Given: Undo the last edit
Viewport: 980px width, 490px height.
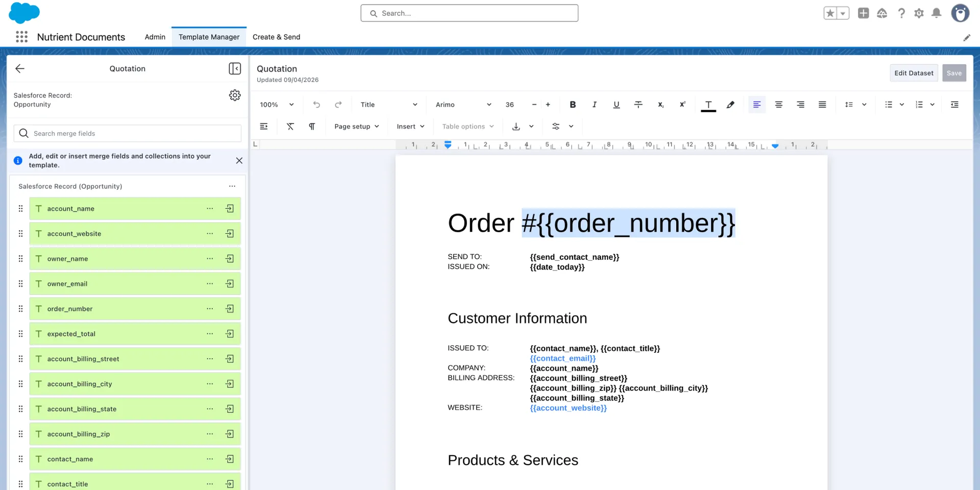Looking at the screenshot, I should tap(316, 105).
